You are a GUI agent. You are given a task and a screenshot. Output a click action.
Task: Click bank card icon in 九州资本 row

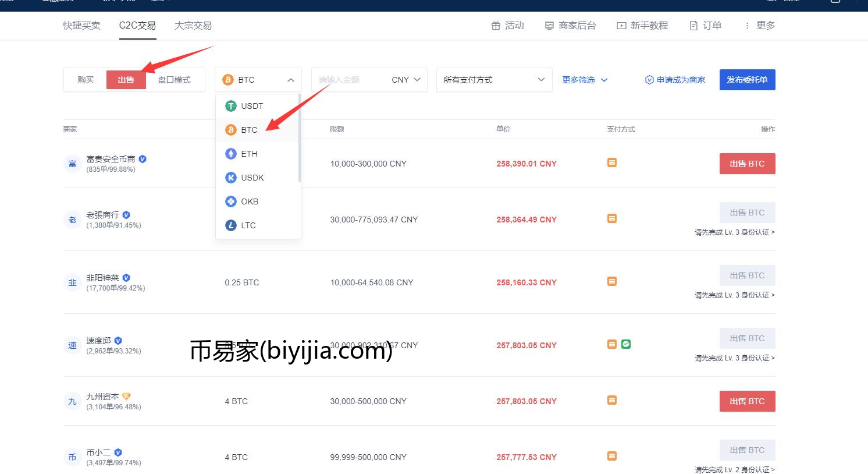(x=612, y=400)
